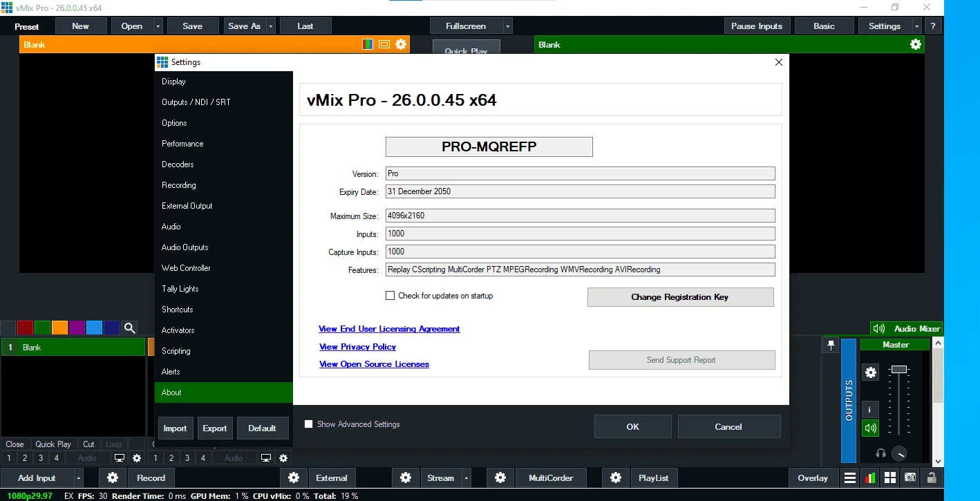
Task: Expand the Fullscreen dropdown arrow
Action: (508, 26)
